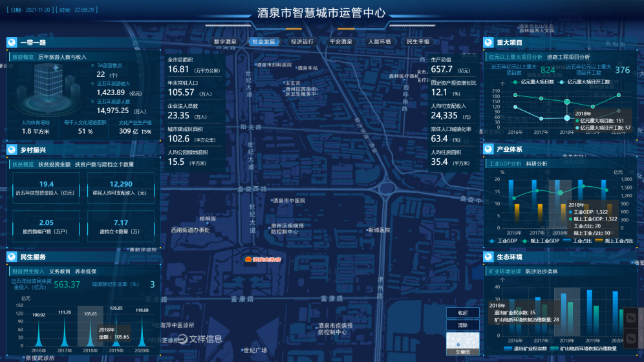644x362 pixels.
Task: Toggle 亿元重大项目数 legend series
Action: click(533, 82)
